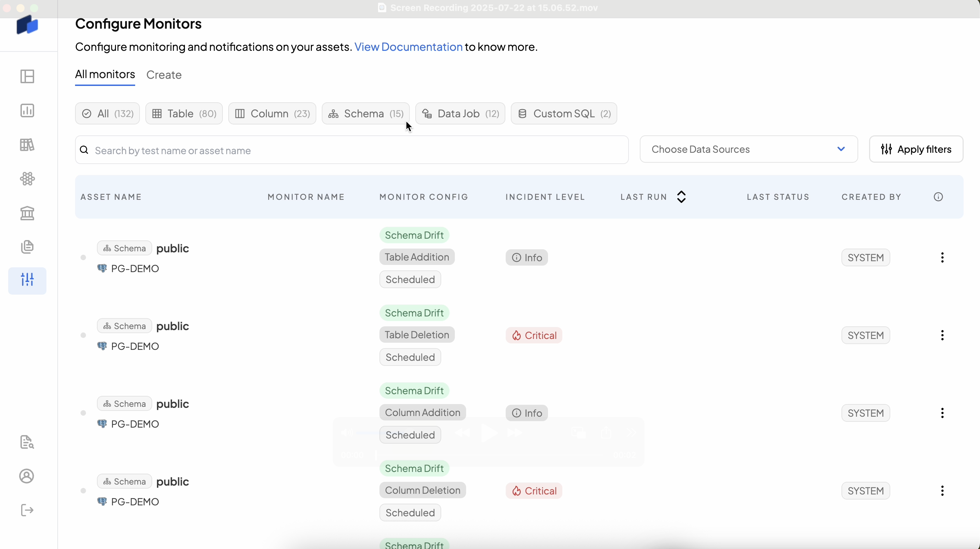980x549 pixels.
Task: Open options menu for Table Addition monitor
Action: tap(942, 258)
